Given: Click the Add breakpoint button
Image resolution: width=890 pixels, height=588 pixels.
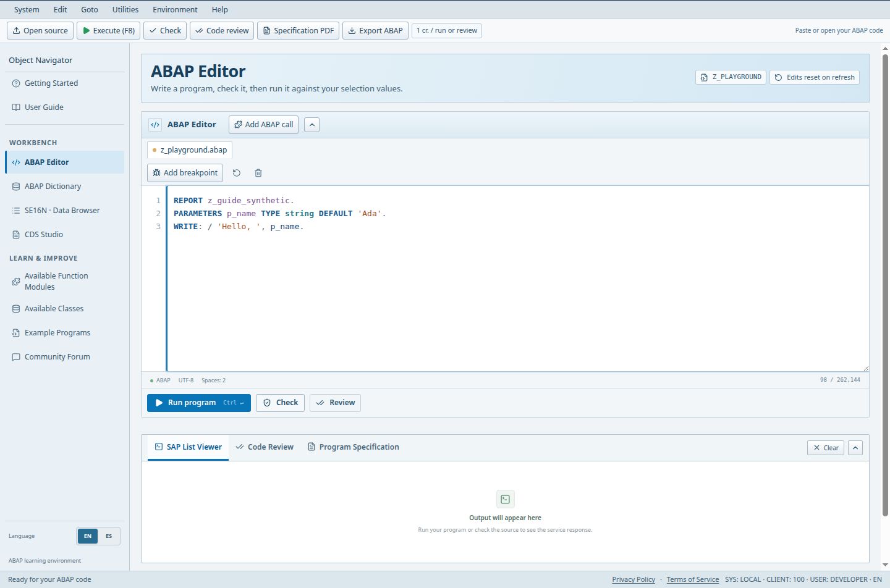Looking at the screenshot, I should [x=185, y=173].
